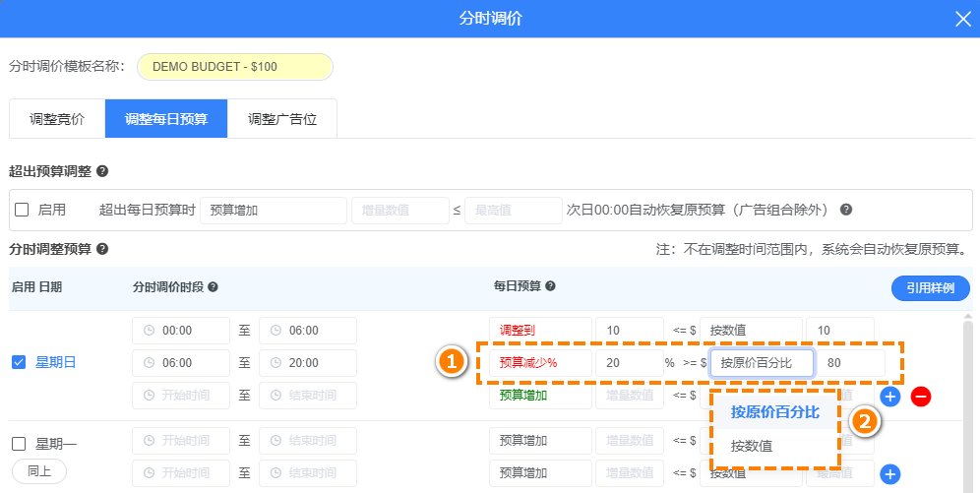980x493 pixels.
Task: Click 结束时间 field in 星期日 third row
Action: 308,396
